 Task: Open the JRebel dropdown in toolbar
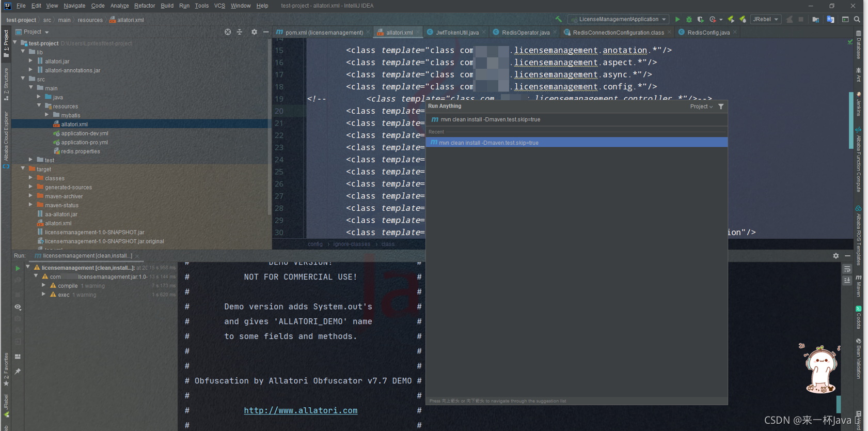[765, 19]
